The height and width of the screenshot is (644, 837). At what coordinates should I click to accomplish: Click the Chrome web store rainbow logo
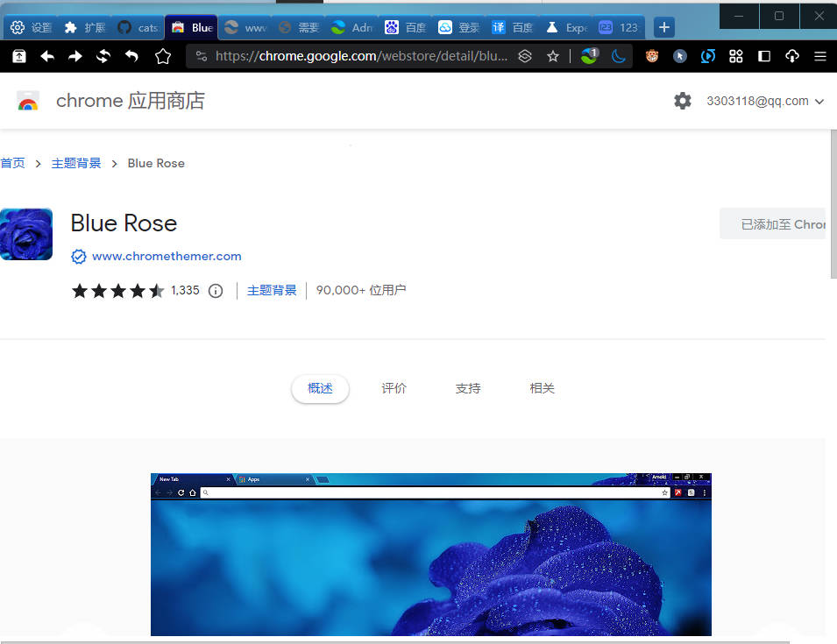[x=28, y=101]
